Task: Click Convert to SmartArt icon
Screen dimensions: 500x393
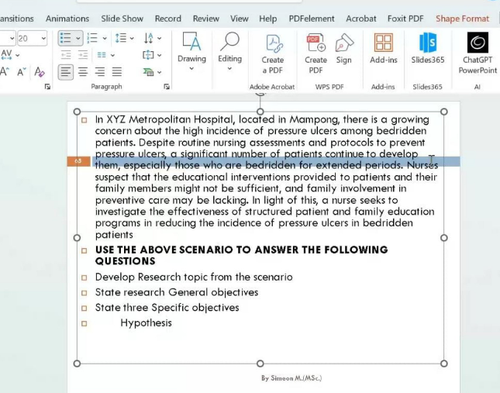Action: (x=148, y=71)
